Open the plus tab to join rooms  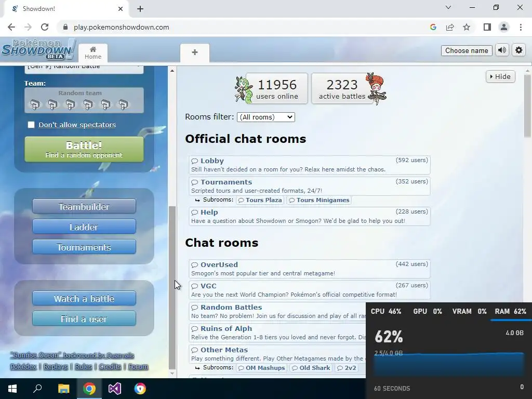tap(195, 52)
